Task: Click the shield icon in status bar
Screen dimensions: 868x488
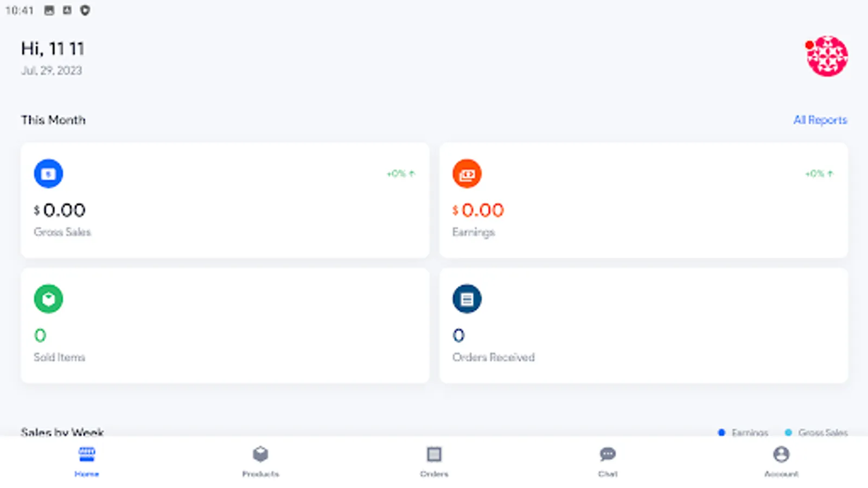Action: tap(85, 10)
